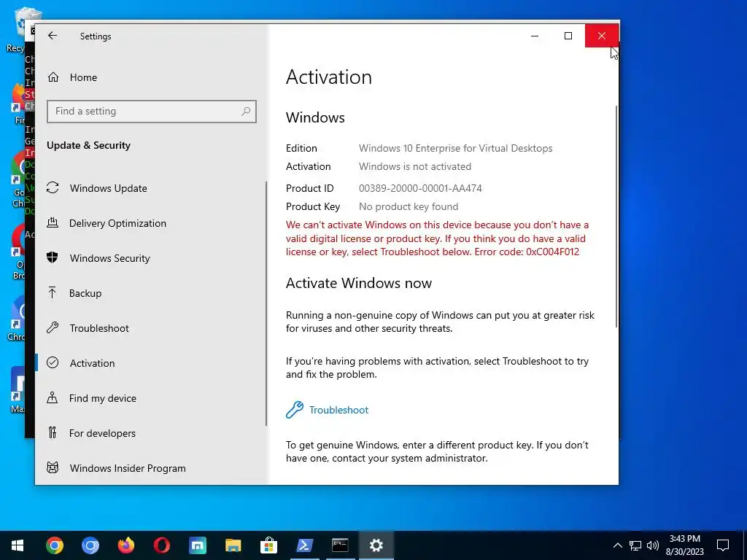This screenshot has width=747, height=560.
Task: Select the Windows Insider Program cat icon
Action: tap(53, 467)
